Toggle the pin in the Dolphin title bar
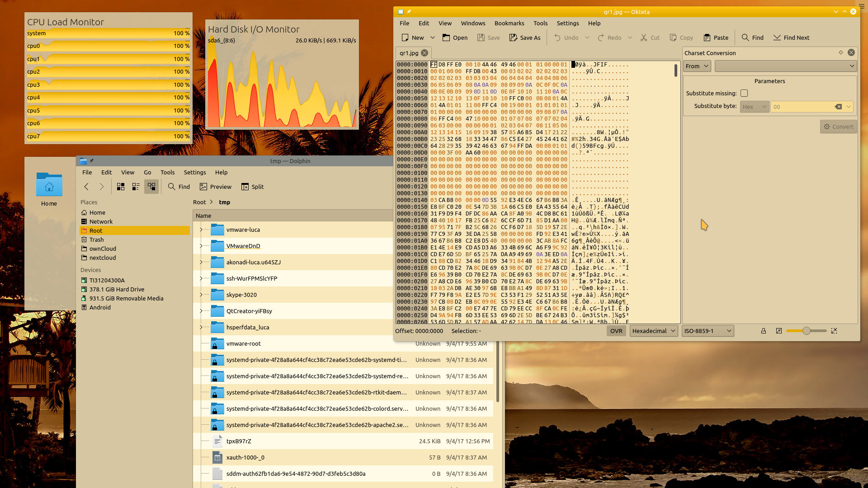868x488 pixels. pos(91,160)
